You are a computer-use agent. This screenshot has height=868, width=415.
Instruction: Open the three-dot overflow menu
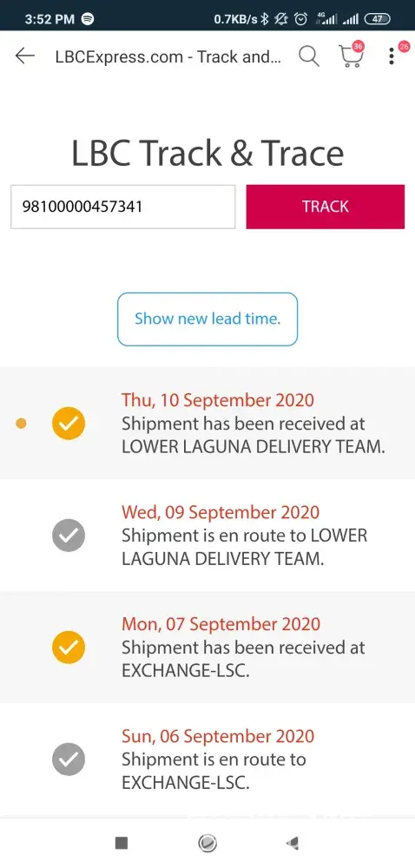click(x=392, y=56)
